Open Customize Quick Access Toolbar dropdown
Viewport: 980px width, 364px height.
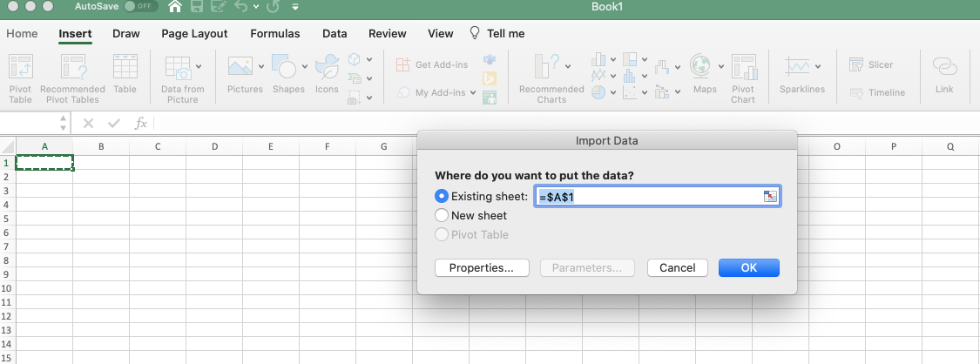[x=295, y=7]
